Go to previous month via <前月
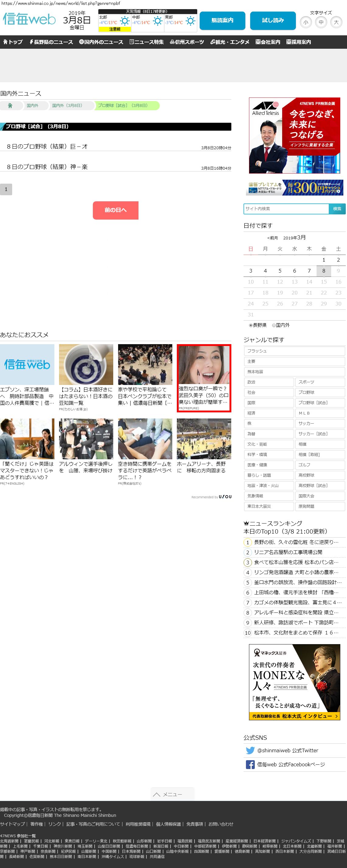The width and height of the screenshot is (347, 868). pyautogui.click(x=272, y=238)
